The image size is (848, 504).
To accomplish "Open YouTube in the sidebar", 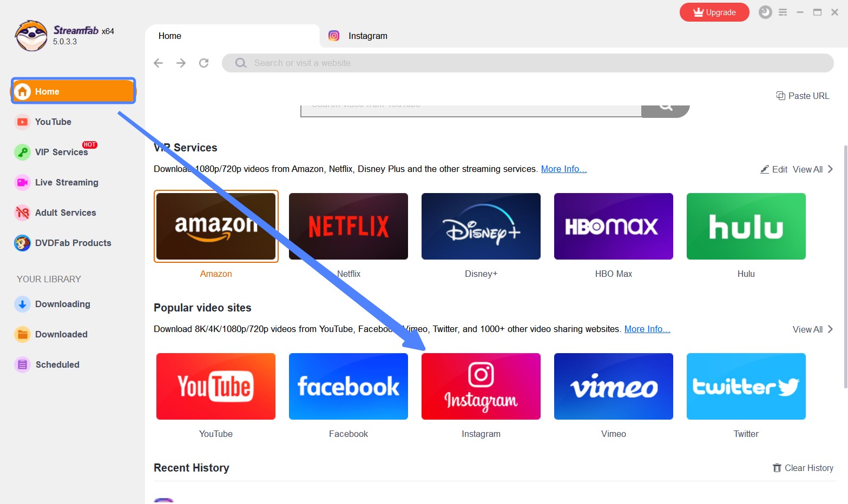I will (x=53, y=122).
